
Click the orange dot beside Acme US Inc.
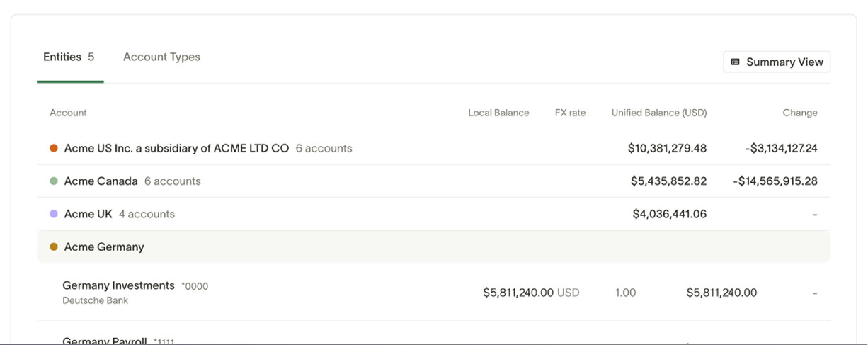pyautogui.click(x=54, y=148)
